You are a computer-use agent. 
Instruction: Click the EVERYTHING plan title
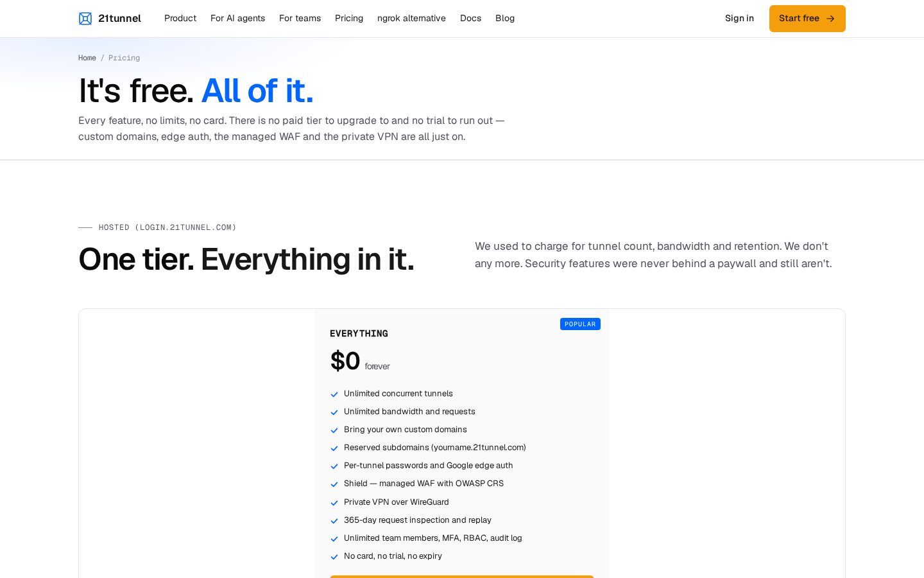359,334
